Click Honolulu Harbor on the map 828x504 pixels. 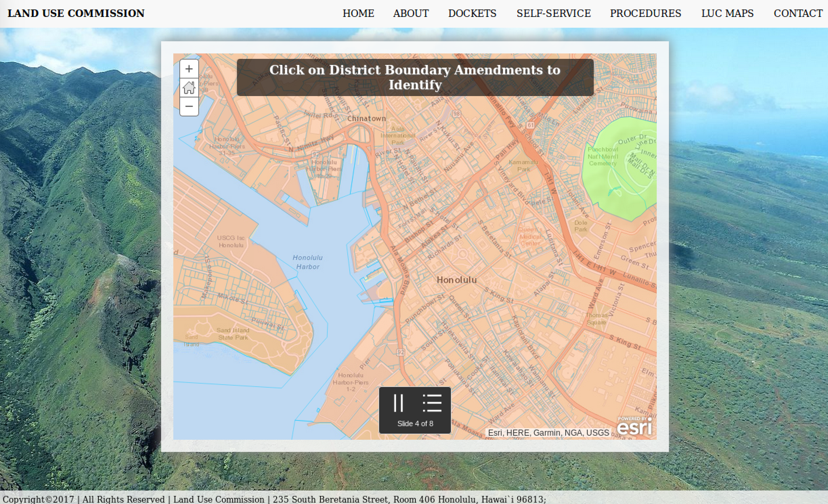click(x=307, y=262)
